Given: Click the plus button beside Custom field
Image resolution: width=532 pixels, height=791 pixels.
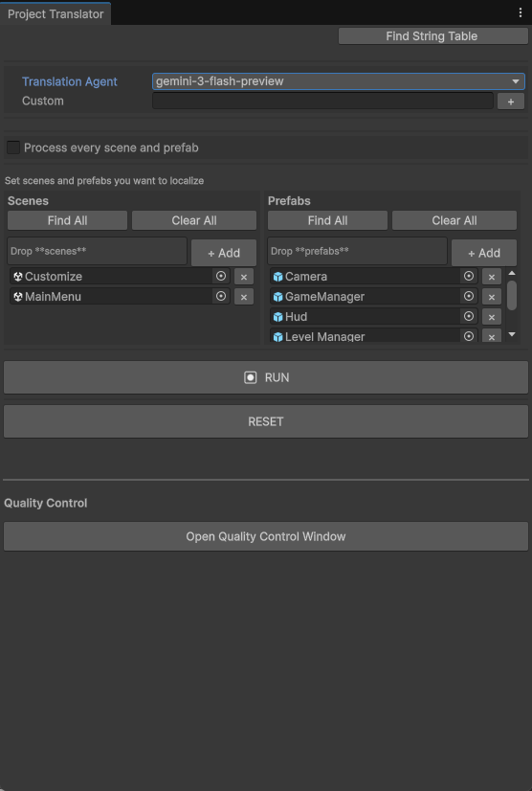Looking at the screenshot, I should tap(511, 102).
